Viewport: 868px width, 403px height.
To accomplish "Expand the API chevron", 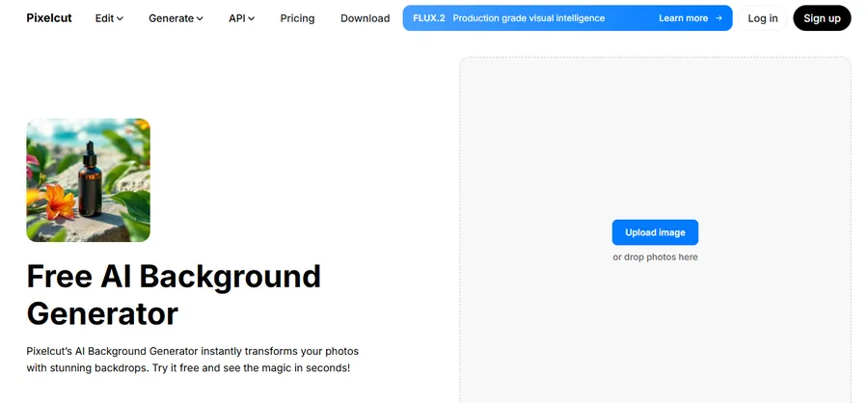I will 252,19.
